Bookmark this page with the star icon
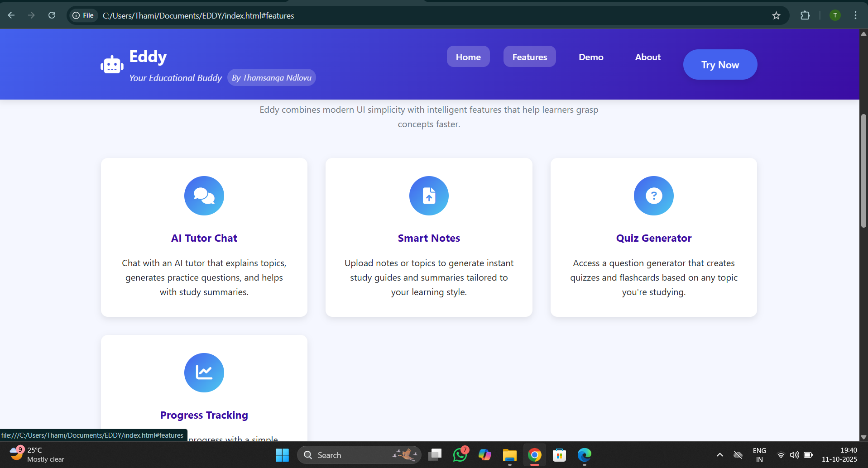 [x=776, y=15]
